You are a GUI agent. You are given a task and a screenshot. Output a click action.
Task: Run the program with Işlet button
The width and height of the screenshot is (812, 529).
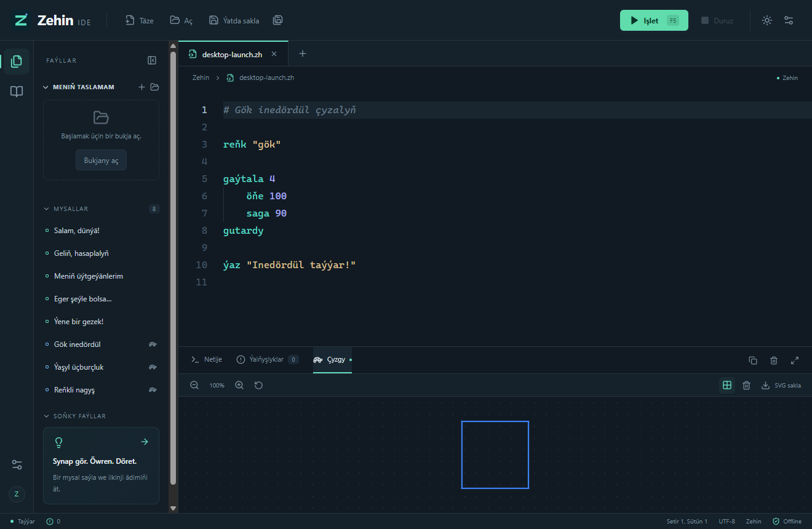[654, 20]
